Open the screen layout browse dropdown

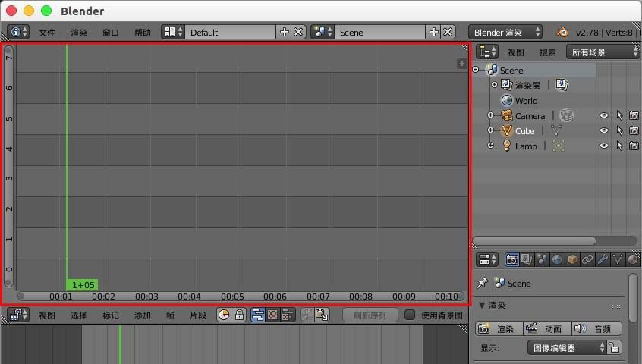click(x=173, y=32)
